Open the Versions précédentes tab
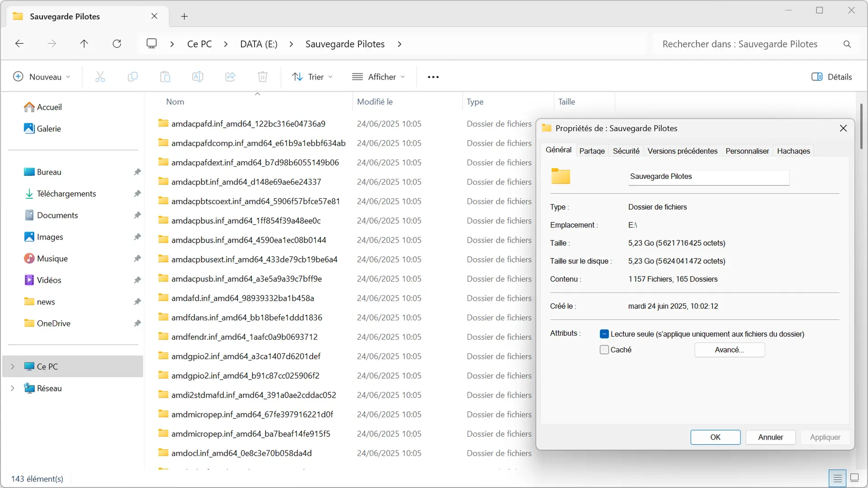 tap(682, 151)
